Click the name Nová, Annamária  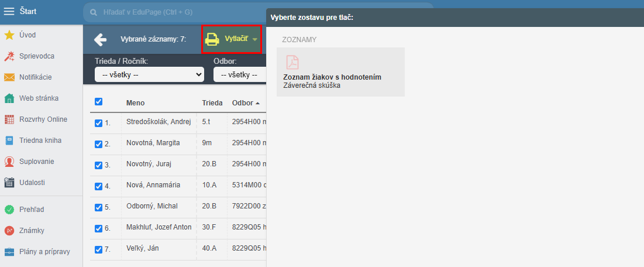153,184
